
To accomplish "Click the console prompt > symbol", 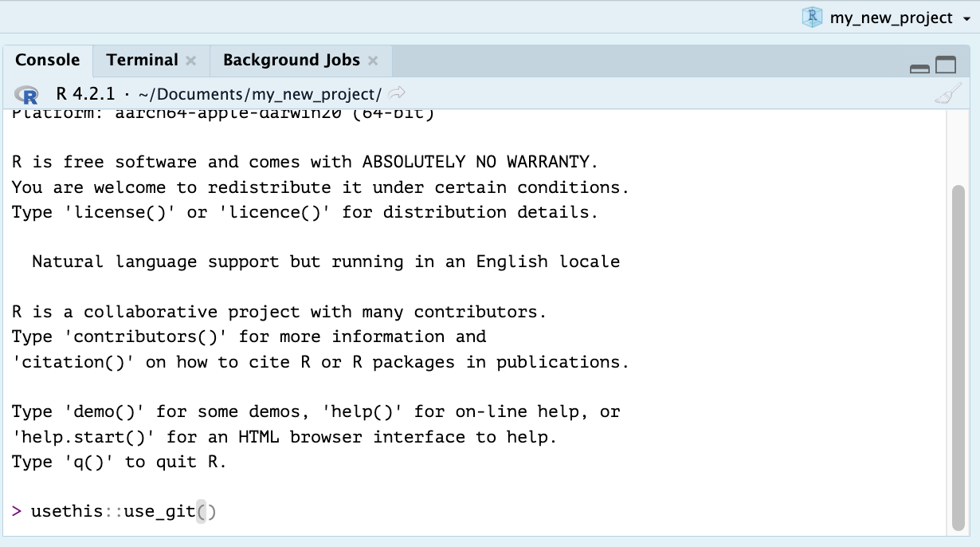I will pyautogui.click(x=18, y=511).
